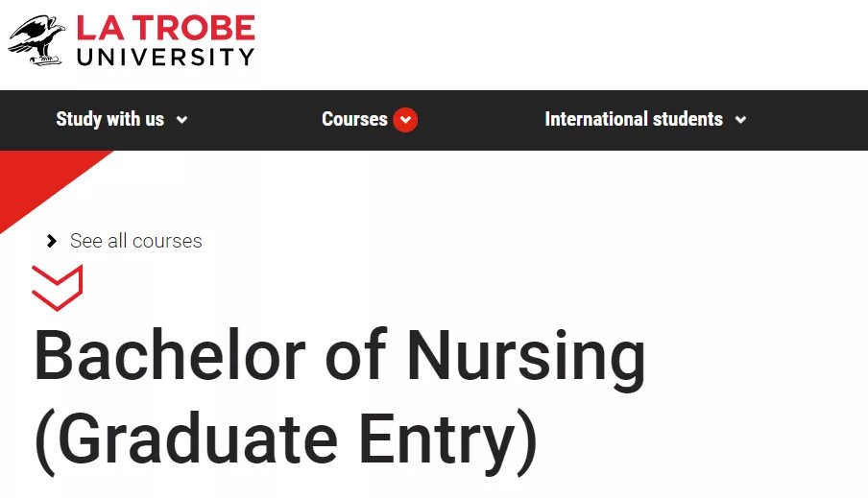Click the word Bachelor in the title

pyautogui.click(x=170, y=354)
